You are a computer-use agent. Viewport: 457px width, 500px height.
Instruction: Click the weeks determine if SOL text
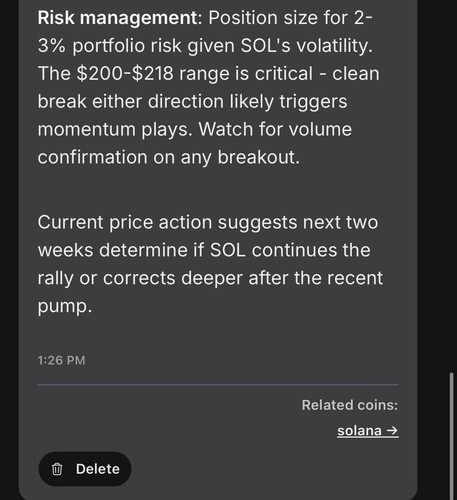pyautogui.click(x=142, y=250)
